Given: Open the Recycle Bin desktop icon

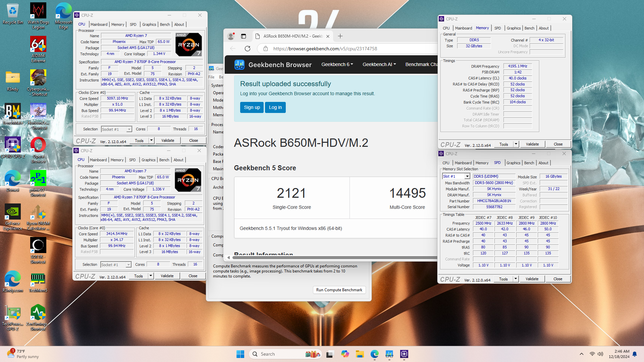Looking at the screenshot, I should [12, 14].
